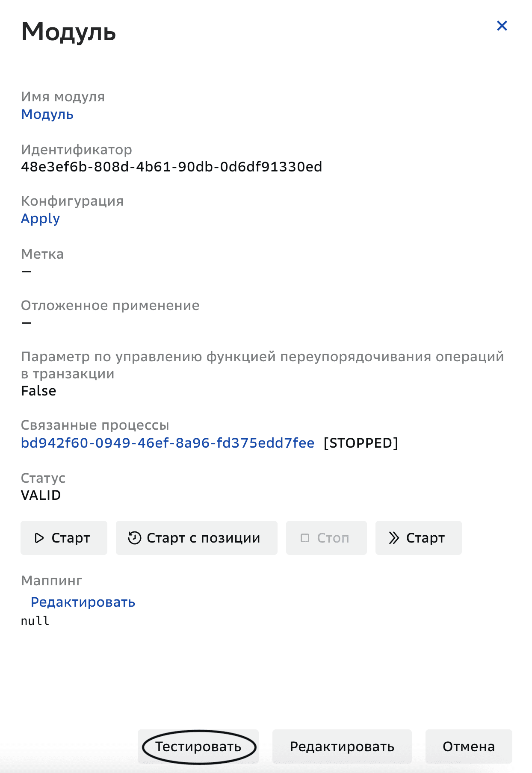This screenshot has height=773, width=532.
Task: Open the Модуль name link
Action: pyautogui.click(x=47, y=114)
